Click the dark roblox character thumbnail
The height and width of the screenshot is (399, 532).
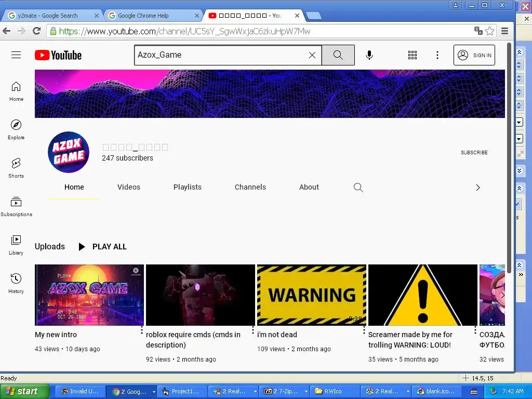[x=200, y=295]
